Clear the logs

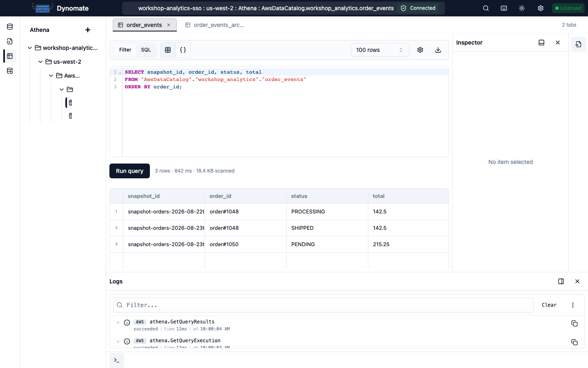[x=549, y=305]
